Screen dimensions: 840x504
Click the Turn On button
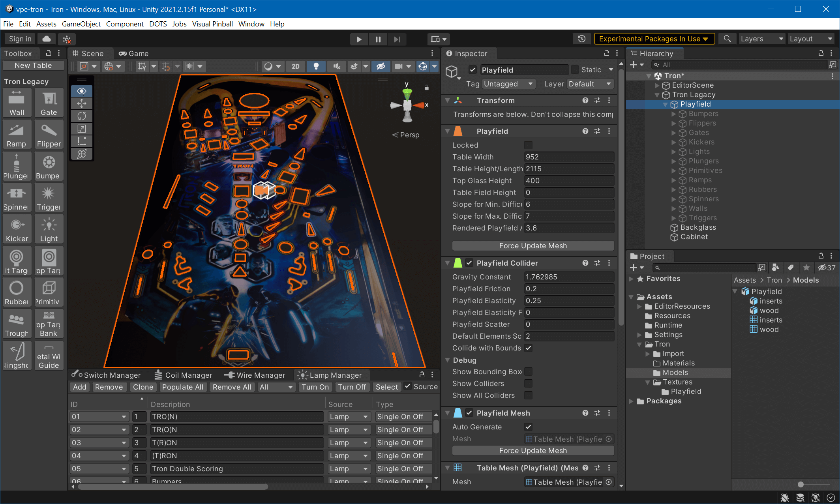[x=315, y=387]
